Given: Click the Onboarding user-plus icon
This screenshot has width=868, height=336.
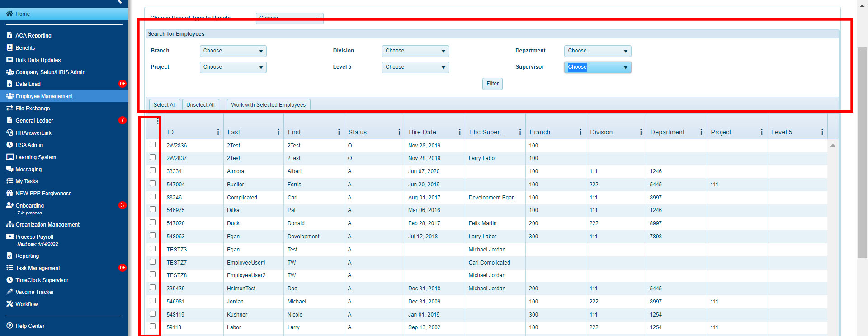Looking at the screenshot, I should 10,205.
